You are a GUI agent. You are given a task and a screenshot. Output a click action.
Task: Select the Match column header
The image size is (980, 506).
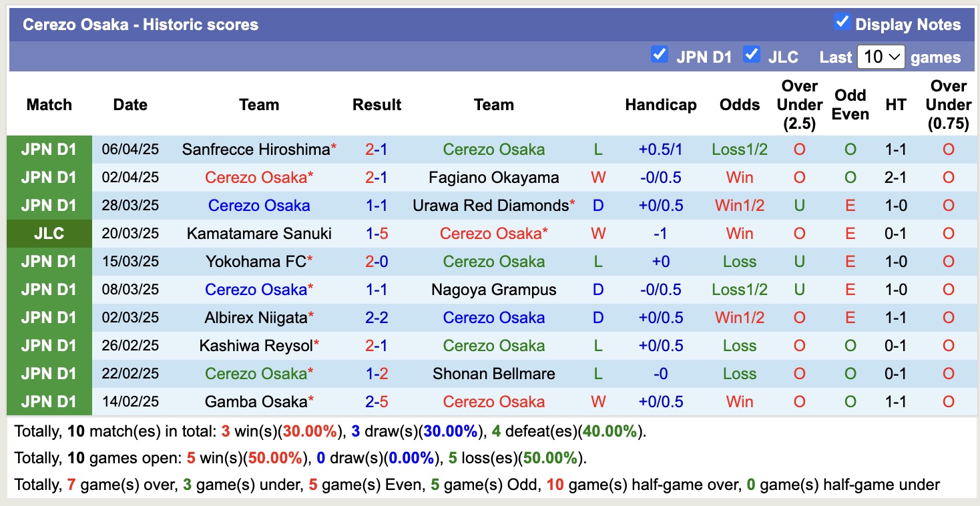coord(49,105)
